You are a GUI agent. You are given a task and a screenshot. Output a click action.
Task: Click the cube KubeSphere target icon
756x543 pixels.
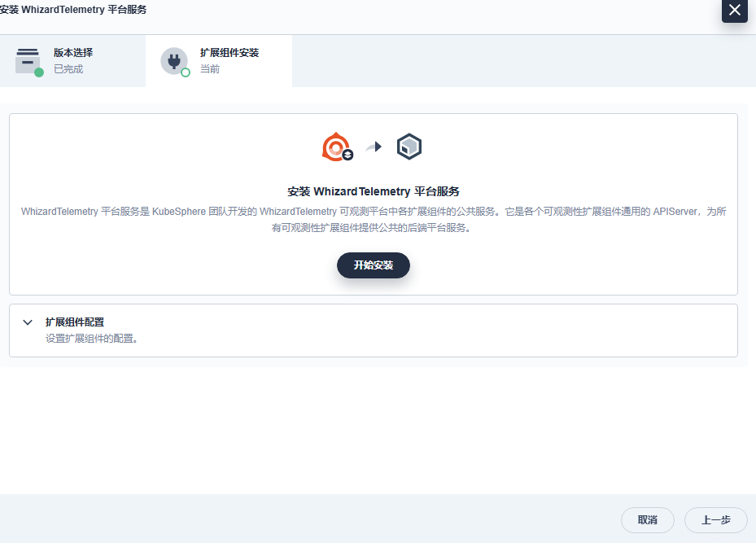click(409, 147)
